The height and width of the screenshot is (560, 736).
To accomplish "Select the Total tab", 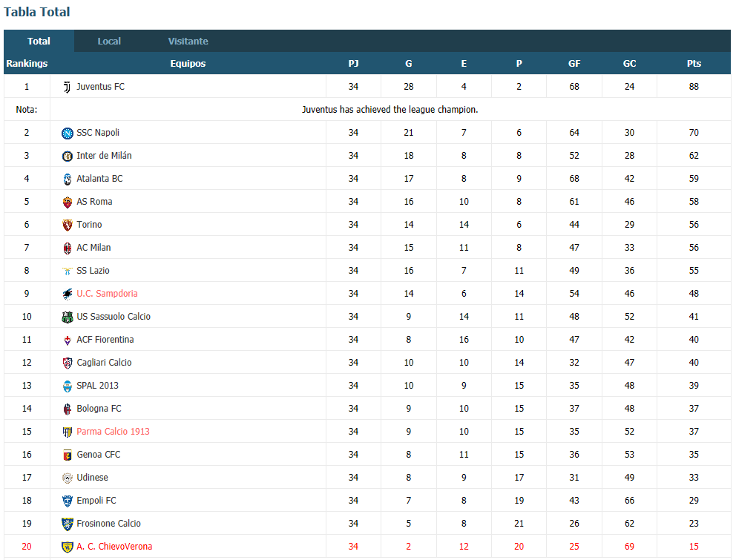I will coord(39,41).
